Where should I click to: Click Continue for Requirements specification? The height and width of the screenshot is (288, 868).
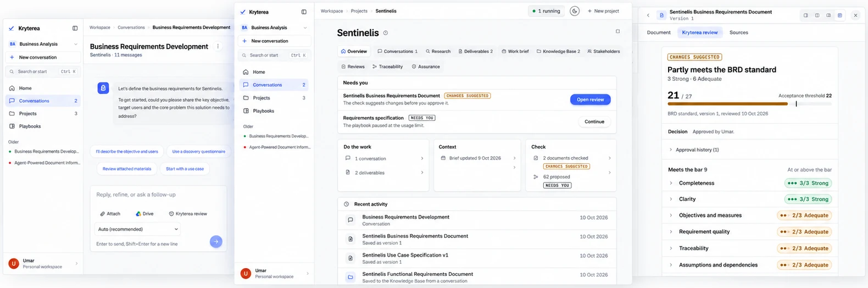(x=594, y=121)
